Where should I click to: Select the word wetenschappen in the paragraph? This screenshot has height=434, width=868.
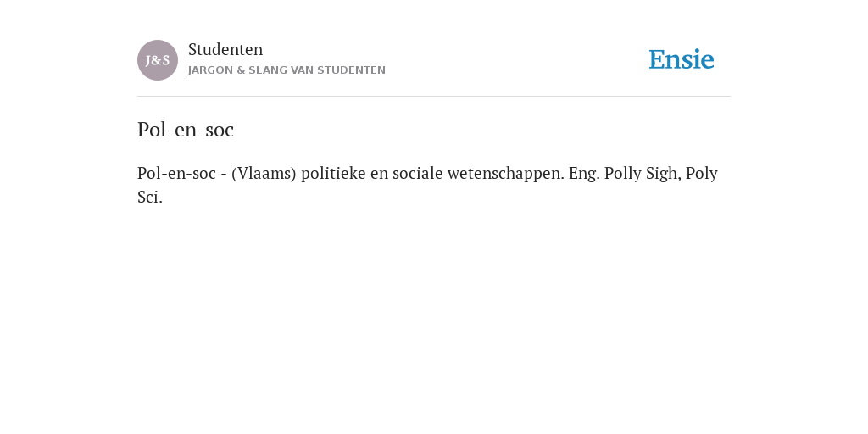pyautogui.click(x=505, y=174)
